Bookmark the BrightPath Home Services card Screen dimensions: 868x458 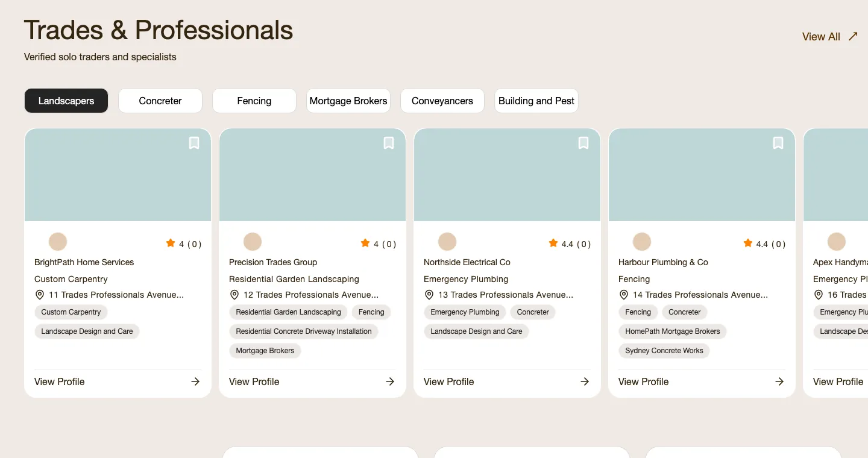tap(194, 143)
